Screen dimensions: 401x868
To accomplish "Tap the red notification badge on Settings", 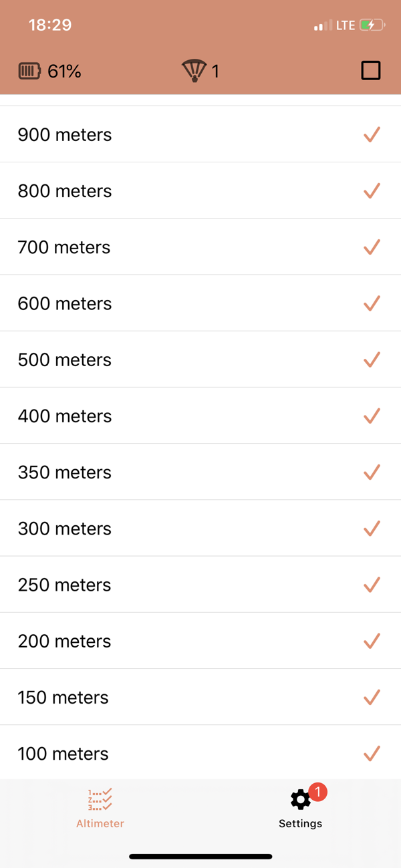I will coord(318,791).
